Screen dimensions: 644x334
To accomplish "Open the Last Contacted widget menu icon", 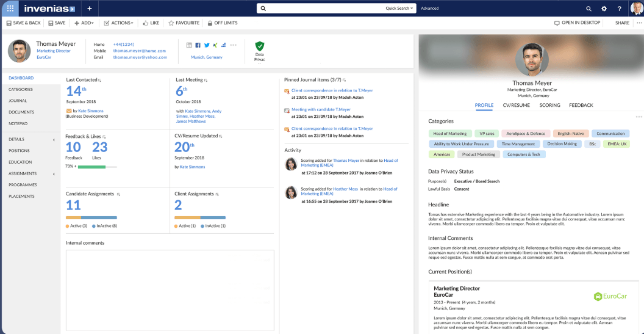I will coord(100,80).
